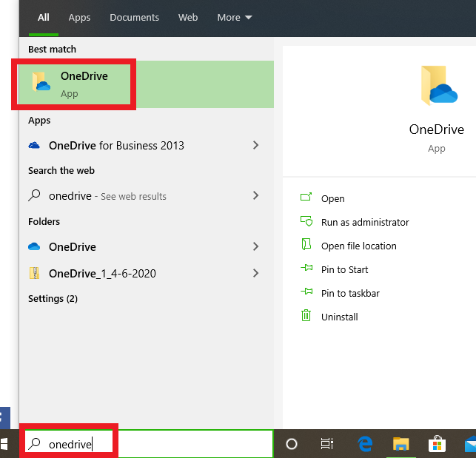Click the 'Folders' section heading
The height and width of the screenshot is (458, 476).
[44, 221]
